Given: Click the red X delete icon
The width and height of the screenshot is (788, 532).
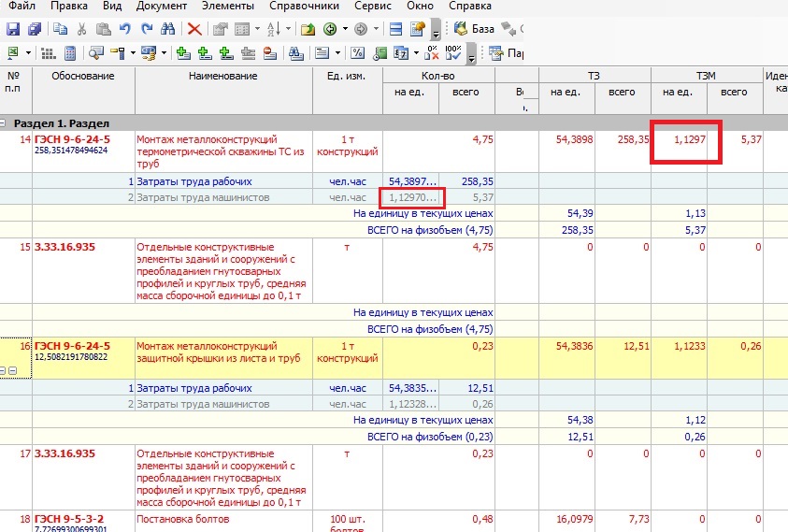Looking at the screenshot, I should (x=193, y=29).
